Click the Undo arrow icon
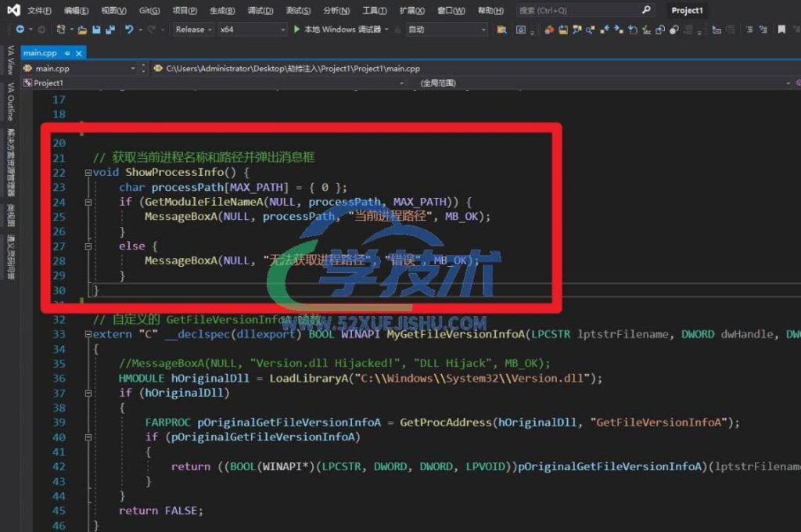The width and height of the screenshot is (801, 532). point(129,30)
